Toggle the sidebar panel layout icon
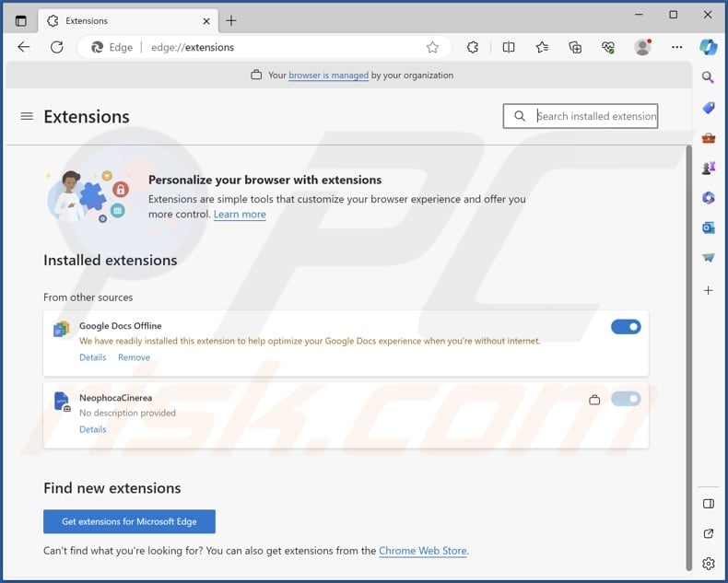 click(709, 504)
